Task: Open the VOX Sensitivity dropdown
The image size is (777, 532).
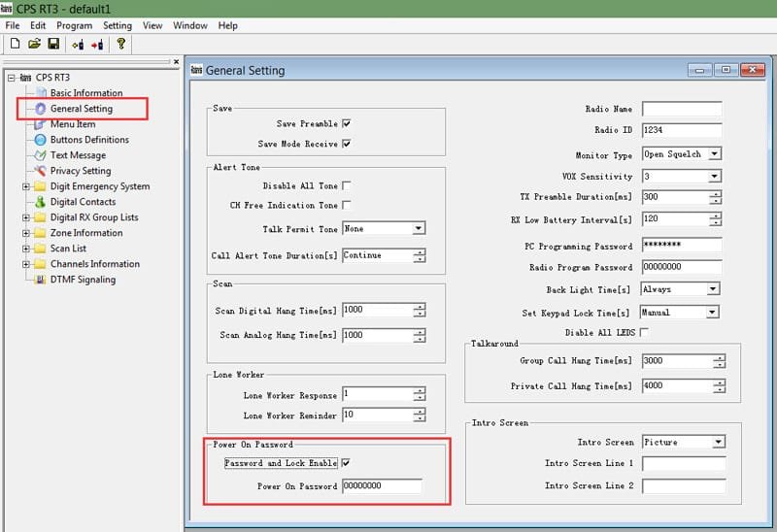Action: (x=714, y=176)
